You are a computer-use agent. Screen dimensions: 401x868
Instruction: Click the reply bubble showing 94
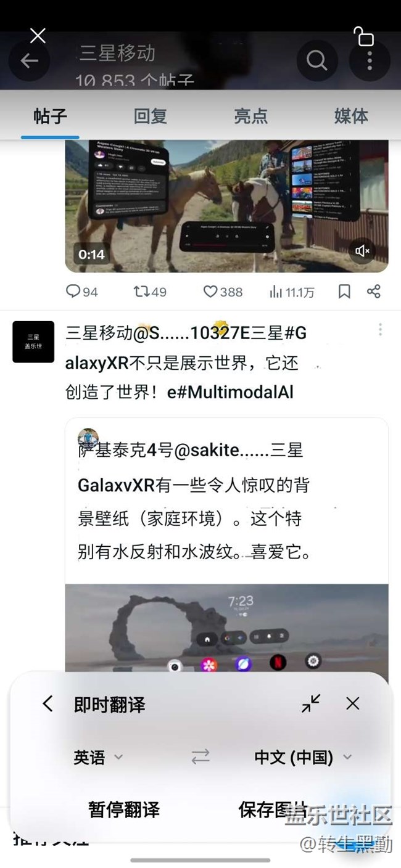81,292
